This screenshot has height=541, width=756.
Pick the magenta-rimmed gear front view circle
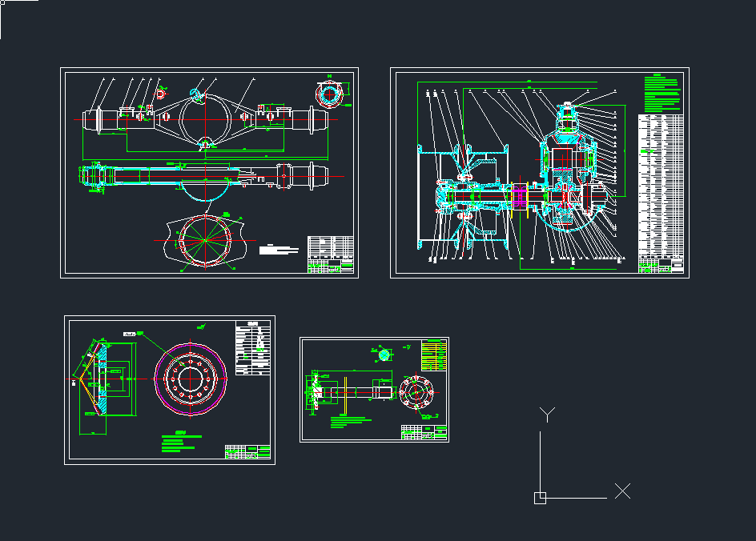click(x=191, y=379)
